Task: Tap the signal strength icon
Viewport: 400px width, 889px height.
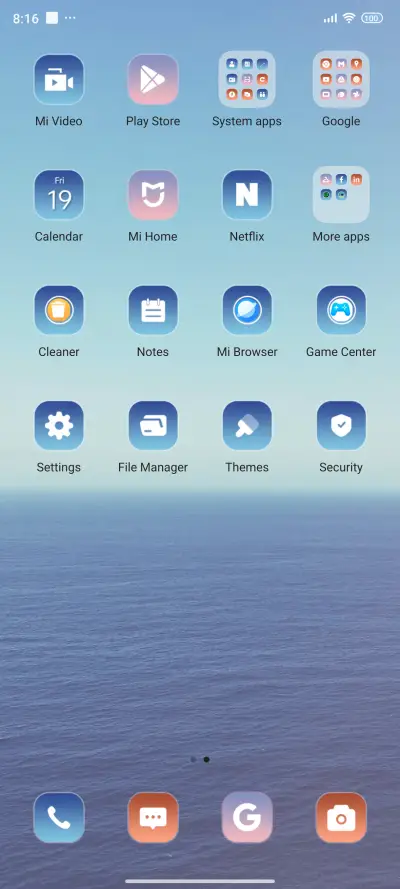Action: pos(330,19)
